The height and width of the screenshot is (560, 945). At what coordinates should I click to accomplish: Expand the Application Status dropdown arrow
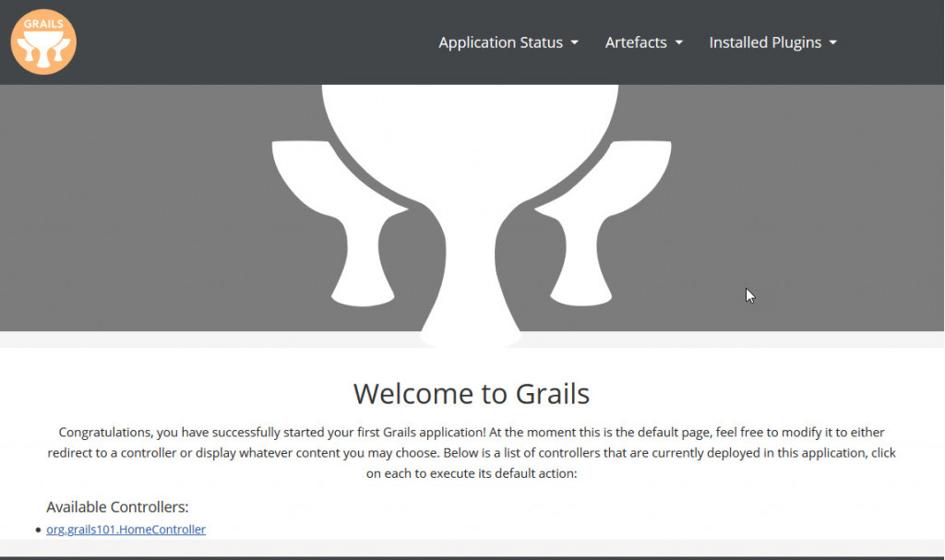coord(574,42)
